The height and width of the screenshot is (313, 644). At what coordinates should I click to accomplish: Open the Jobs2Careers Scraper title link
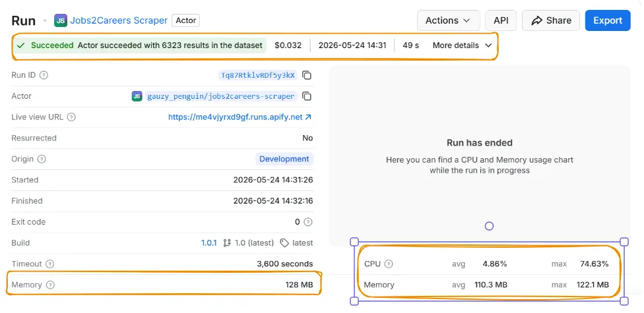(x=119, y=20)
